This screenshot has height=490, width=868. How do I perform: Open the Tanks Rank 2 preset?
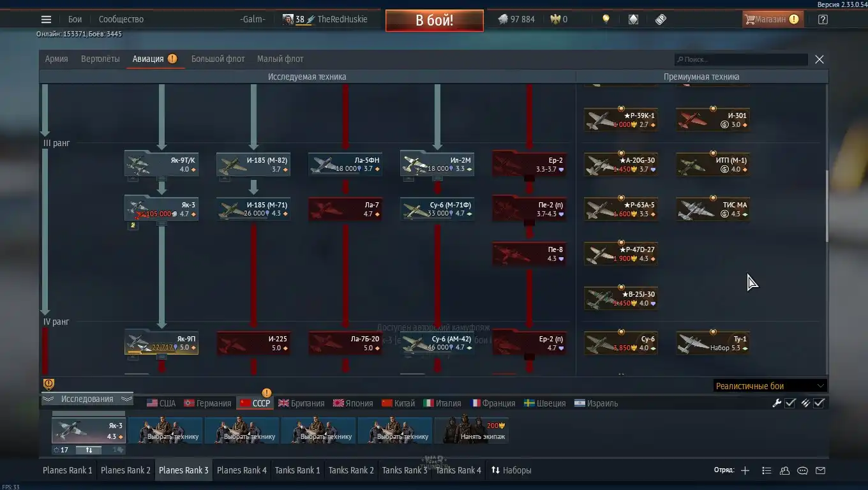coord(351,470)
